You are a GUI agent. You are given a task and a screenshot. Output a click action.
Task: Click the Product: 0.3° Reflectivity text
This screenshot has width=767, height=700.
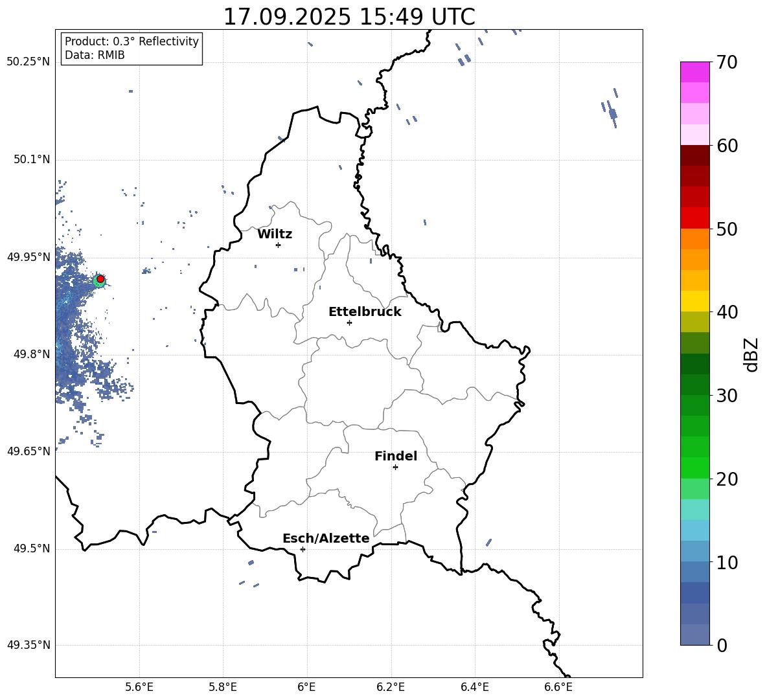coord(132,41)
